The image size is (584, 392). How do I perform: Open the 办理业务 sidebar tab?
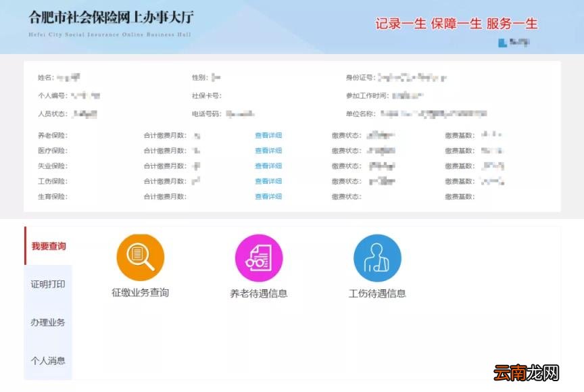[49, 322]
